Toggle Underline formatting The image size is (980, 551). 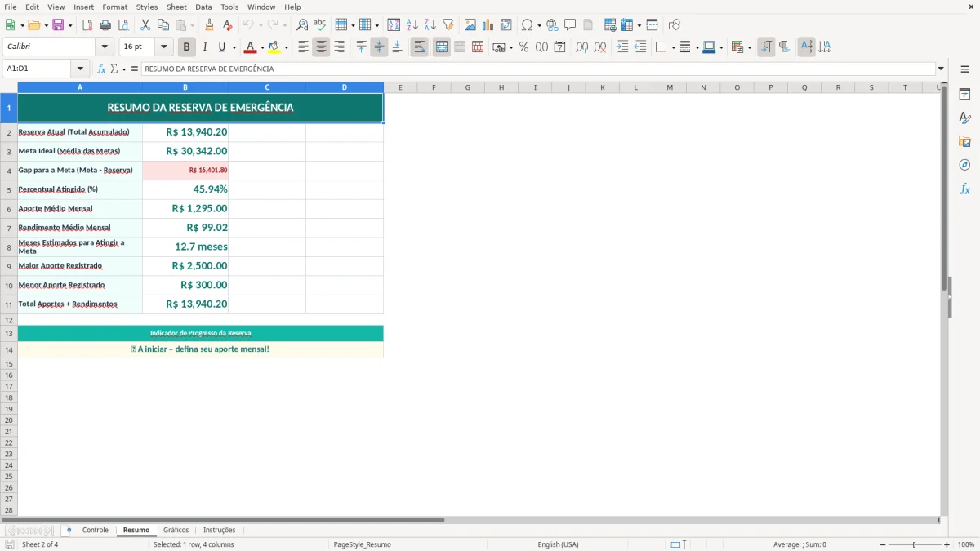221,47
